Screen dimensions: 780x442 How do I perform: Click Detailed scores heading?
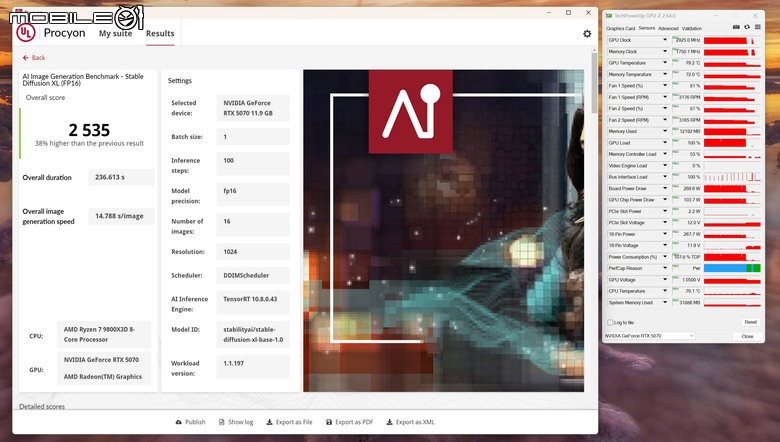click(42, 406)
